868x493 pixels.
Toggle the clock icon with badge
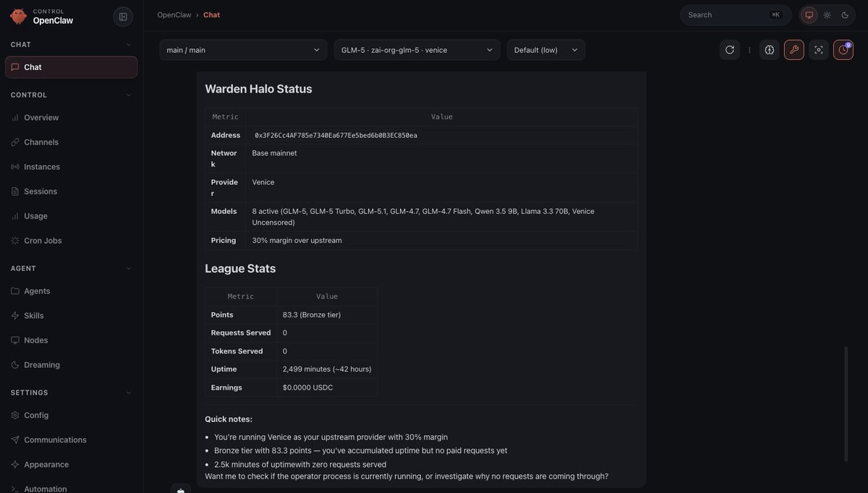tap(843, 50)
